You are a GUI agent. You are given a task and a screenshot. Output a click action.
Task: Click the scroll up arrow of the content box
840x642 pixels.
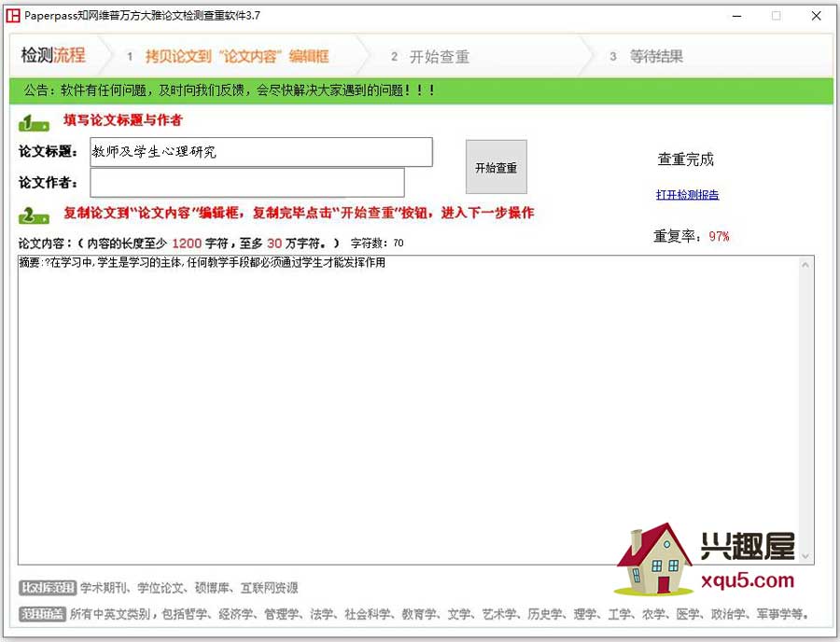805,264
